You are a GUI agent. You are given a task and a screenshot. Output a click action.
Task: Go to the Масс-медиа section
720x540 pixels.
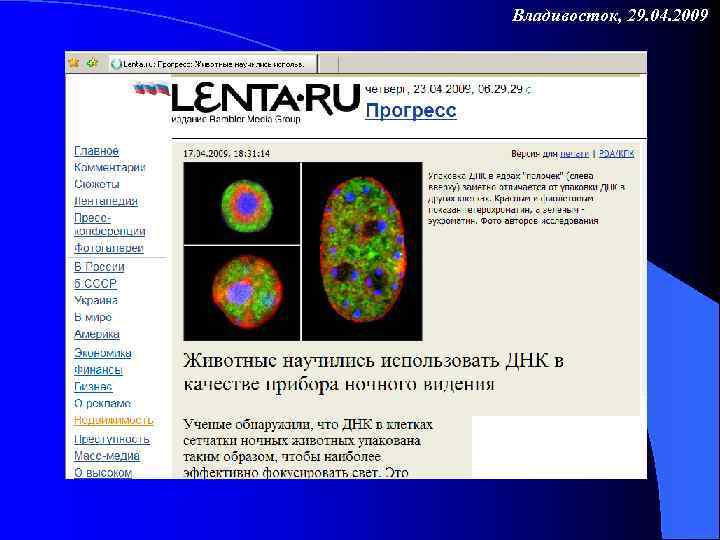click(x=107, y=456)
